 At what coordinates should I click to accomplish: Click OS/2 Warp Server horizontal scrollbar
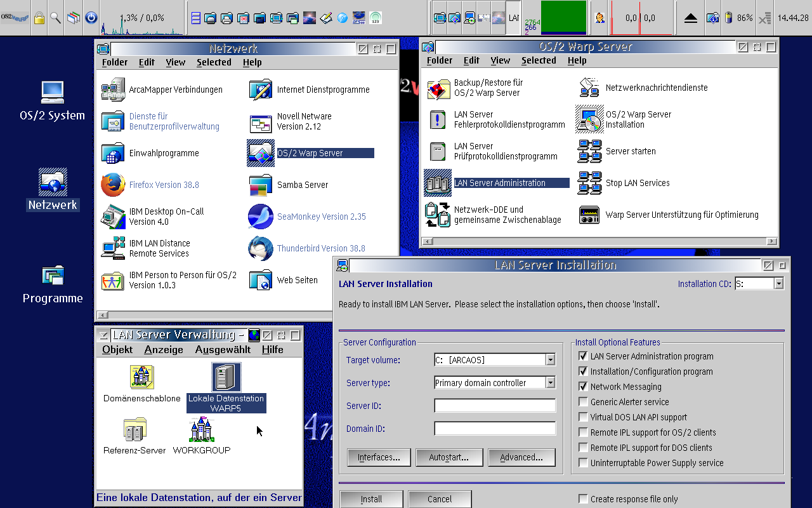tap(599, 241)
